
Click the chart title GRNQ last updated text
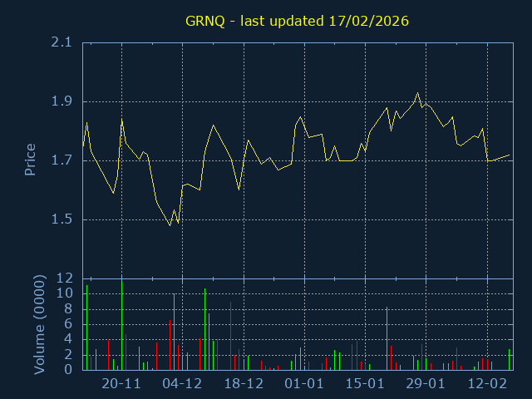pos(297,20)
